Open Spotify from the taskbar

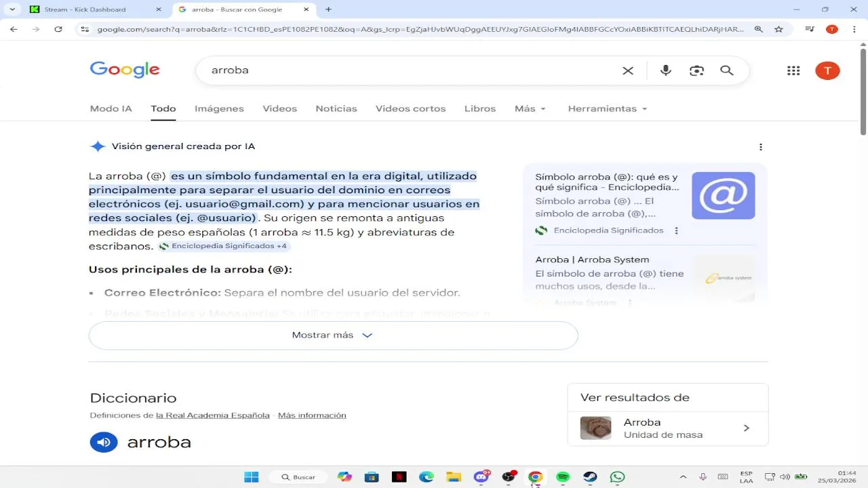(x=563, y=477)
